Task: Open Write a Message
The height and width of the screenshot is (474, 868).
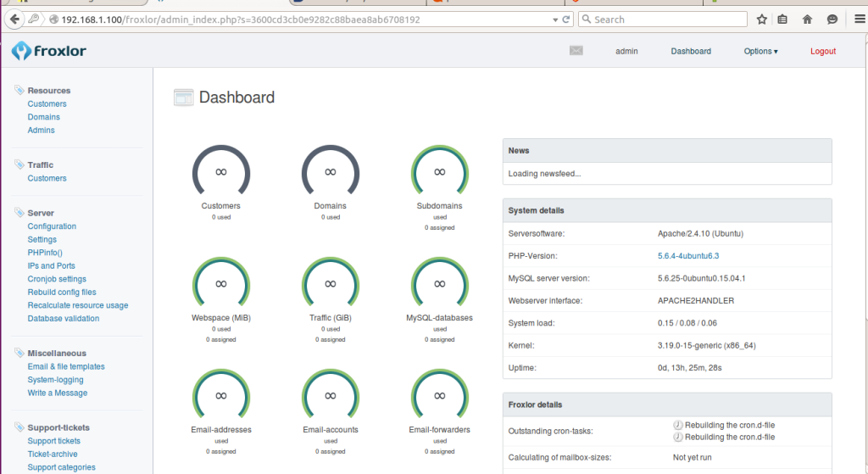Action: pyautogui.click(x=58, y=393)
